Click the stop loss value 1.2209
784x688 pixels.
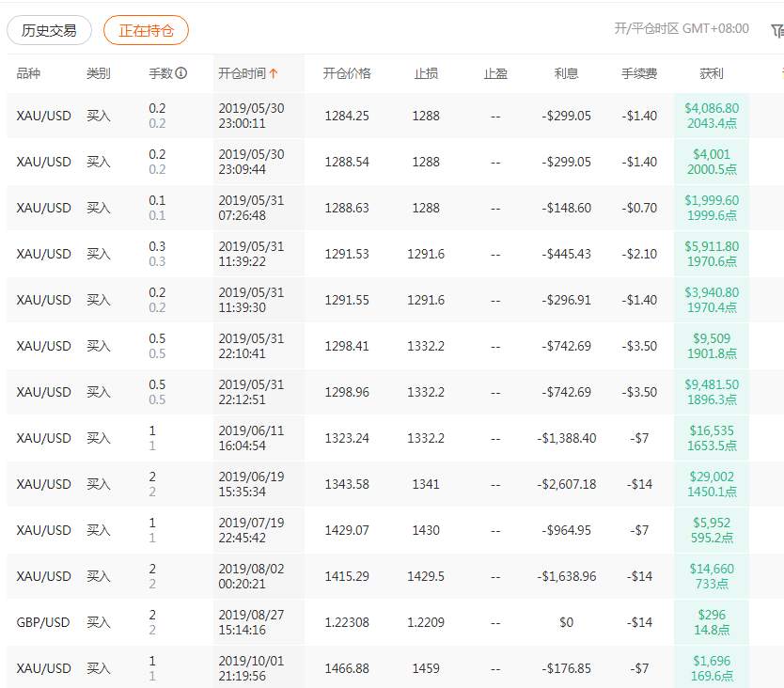(426, 622)
